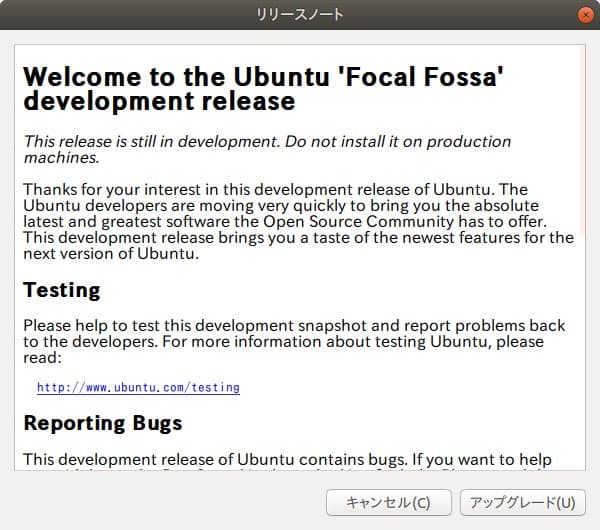Open the http://www.ubuntu.com/testing link

(139, 387)
